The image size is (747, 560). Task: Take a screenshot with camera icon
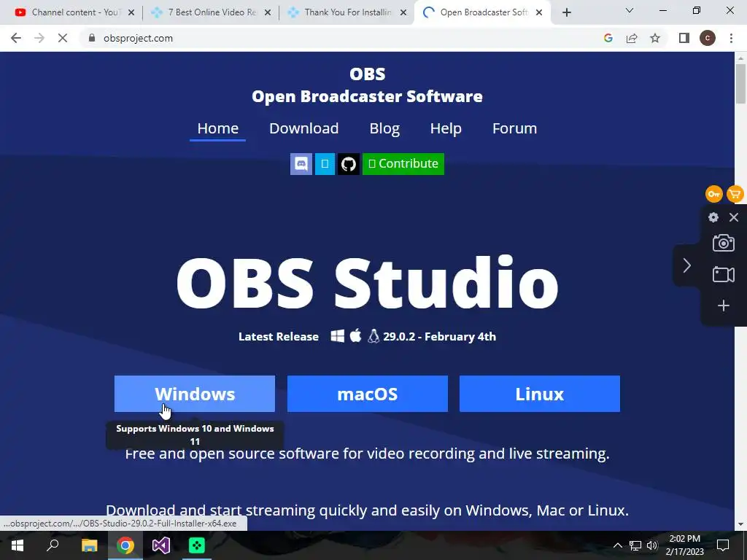pos(723,243)
